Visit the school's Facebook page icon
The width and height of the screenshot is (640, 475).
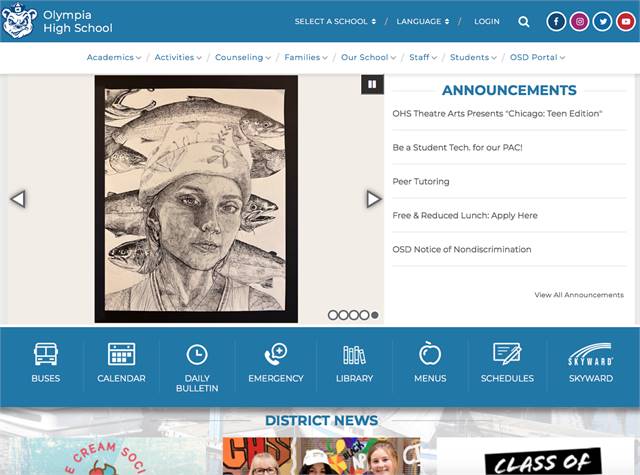(556, 22)
